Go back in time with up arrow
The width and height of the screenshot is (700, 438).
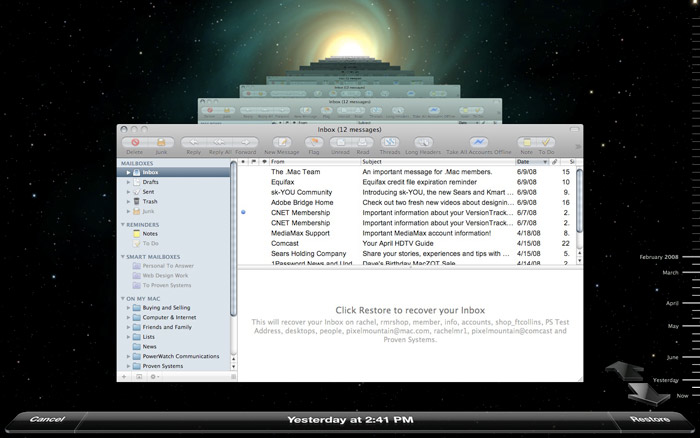pos(624,371)
